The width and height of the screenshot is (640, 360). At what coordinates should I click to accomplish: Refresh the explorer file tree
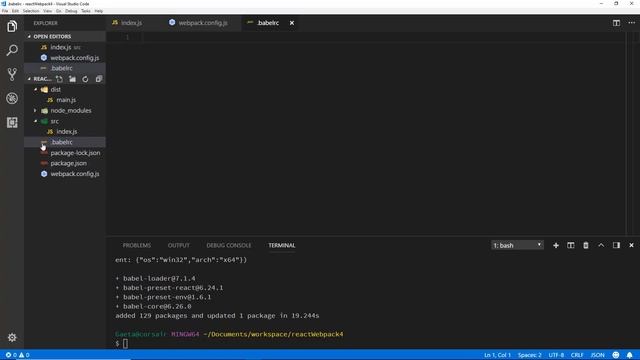85,79
